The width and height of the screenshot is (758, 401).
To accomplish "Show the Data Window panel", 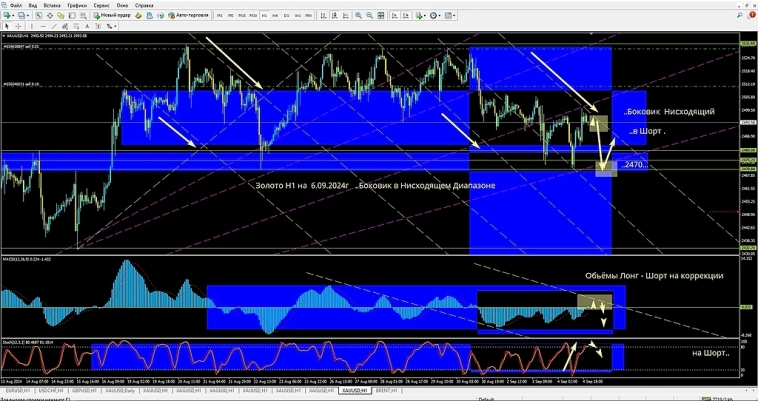I will tap(50, 15).
